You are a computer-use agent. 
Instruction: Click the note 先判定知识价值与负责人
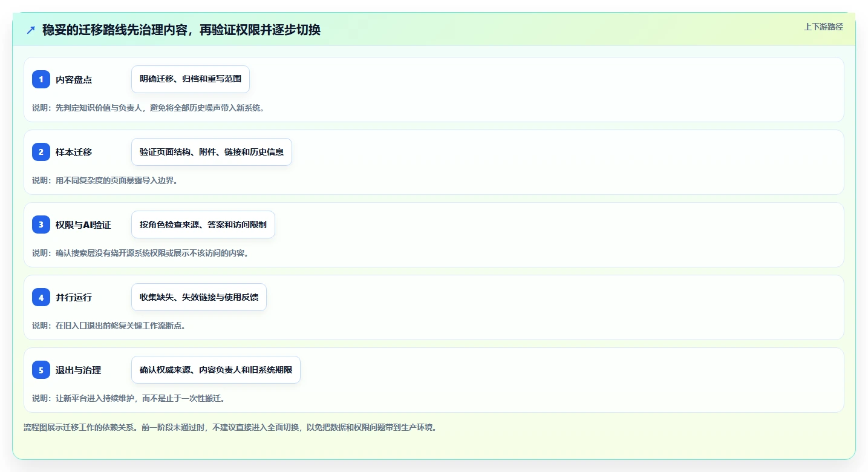[x=148, y=108]
